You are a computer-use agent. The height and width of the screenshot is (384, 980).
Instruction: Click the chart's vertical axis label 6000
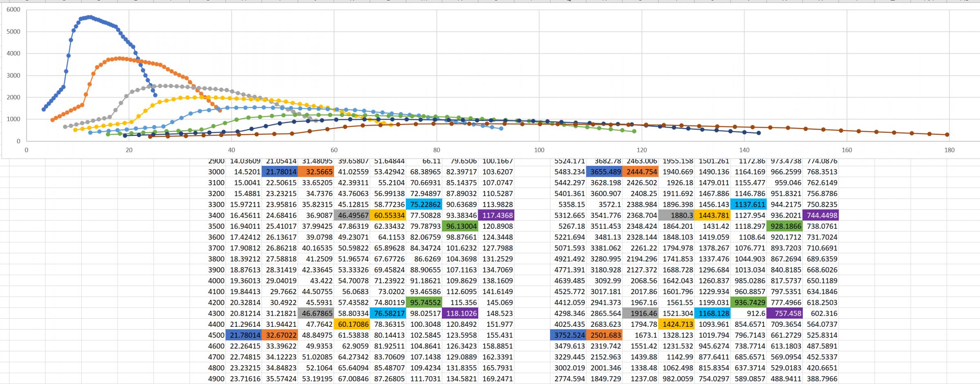point(13,9)
